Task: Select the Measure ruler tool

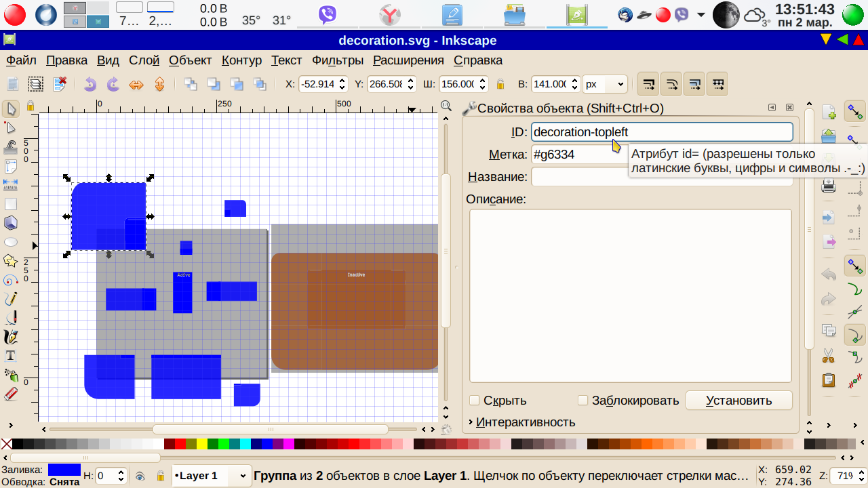Action: pos(11,184)
